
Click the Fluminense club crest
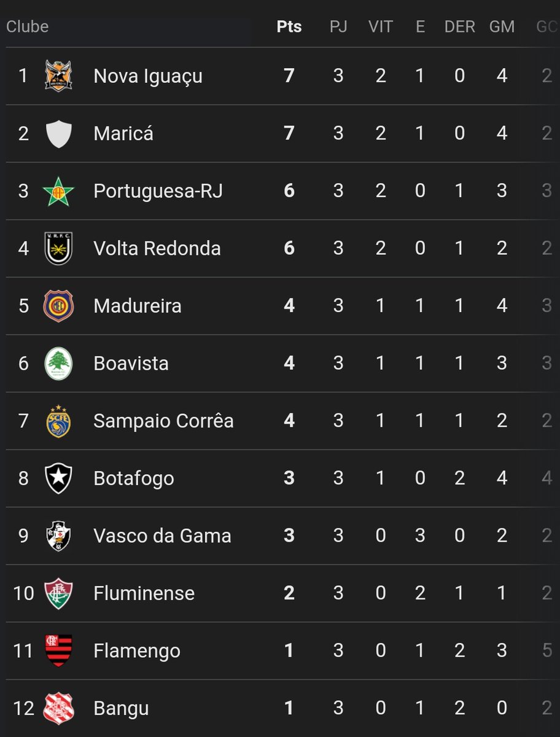59,593
